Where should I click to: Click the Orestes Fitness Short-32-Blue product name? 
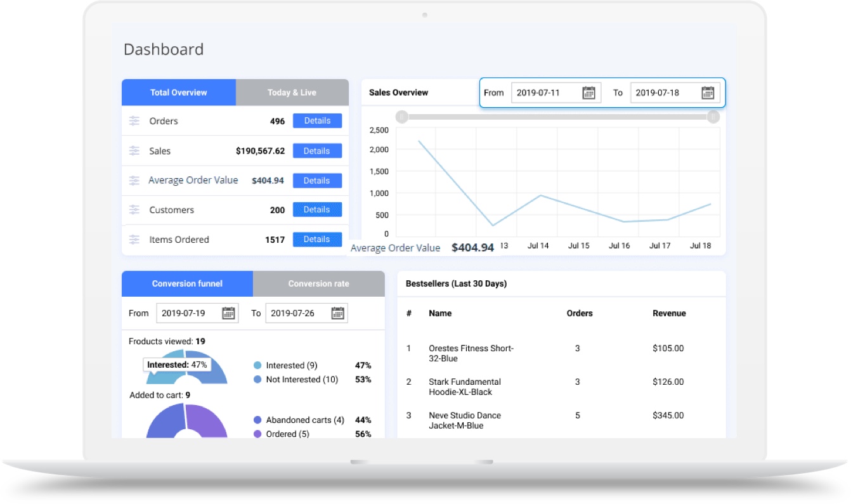pyautogui.click(x=471, y=353)
